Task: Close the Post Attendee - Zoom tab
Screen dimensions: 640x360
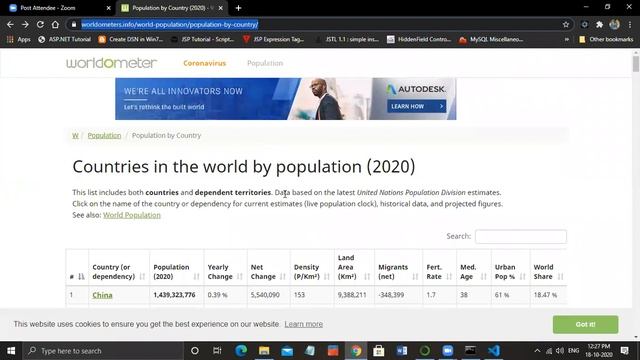Action: coord(108,8)
